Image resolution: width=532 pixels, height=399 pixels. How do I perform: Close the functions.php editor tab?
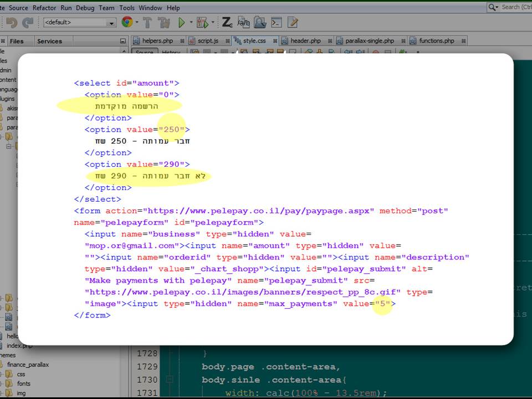click(463, 41)
